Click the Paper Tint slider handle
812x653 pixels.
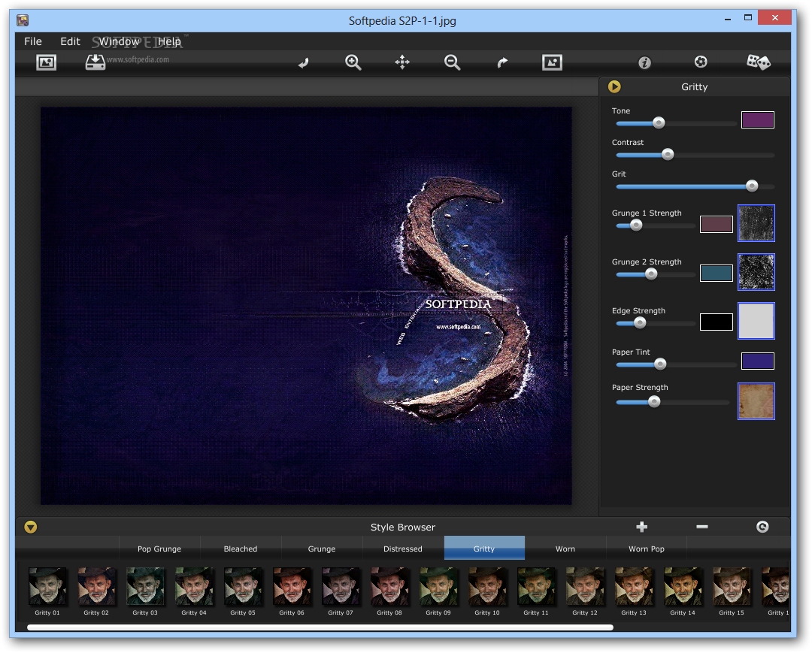click(x=660, y=364)
